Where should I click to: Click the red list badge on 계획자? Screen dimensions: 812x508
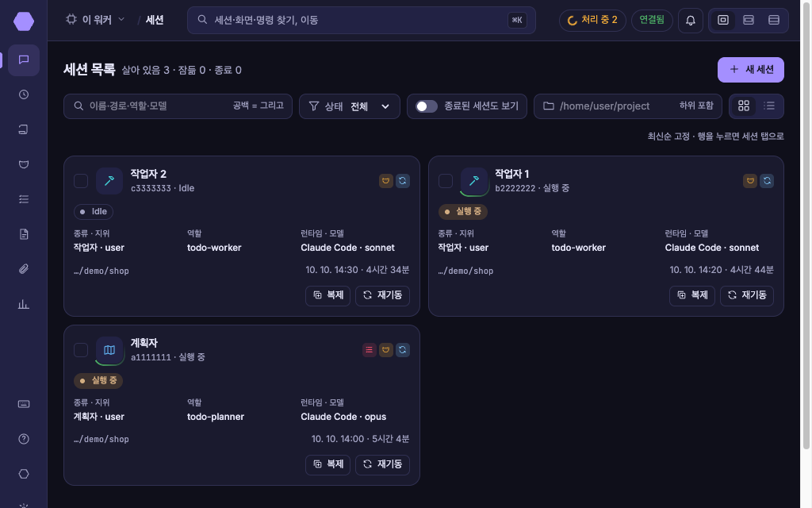click(370, 350)
